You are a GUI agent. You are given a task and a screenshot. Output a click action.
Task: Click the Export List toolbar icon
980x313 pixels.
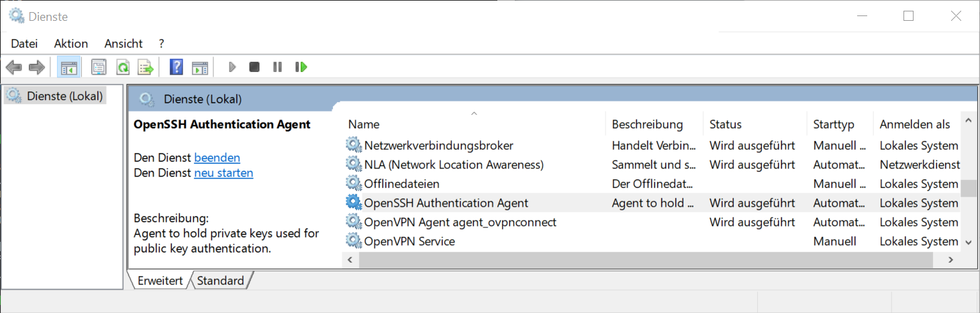coord(146,67)
